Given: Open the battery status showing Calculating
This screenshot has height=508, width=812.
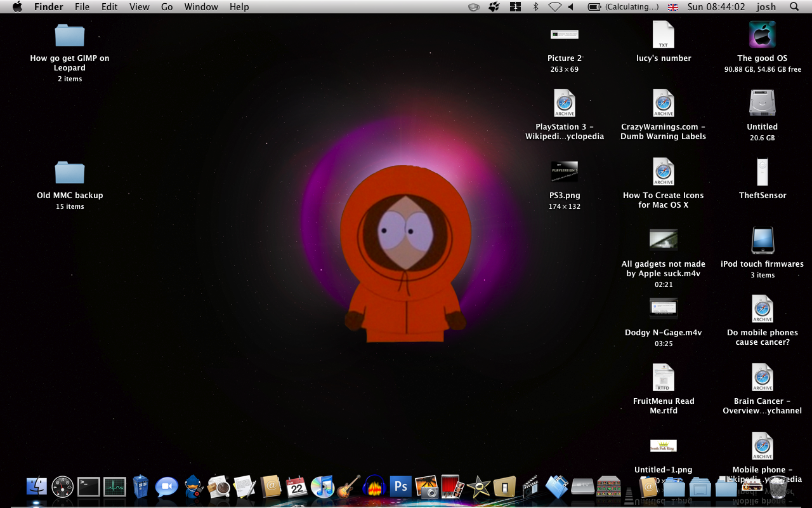Looking at the screenshot, I should (624, 7).
